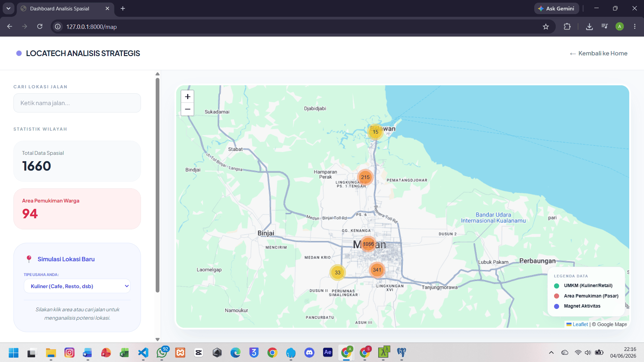Open WhatsApp from the taskbar
The width and height of the screenshot is (644, 362).
(162, 353)
